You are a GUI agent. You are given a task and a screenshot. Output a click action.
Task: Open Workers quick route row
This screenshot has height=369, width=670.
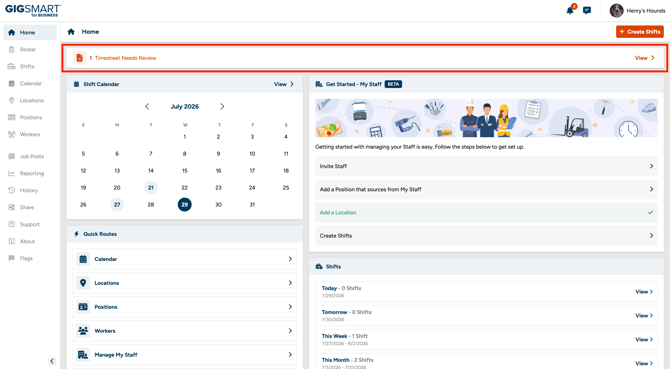click(185, 331)
